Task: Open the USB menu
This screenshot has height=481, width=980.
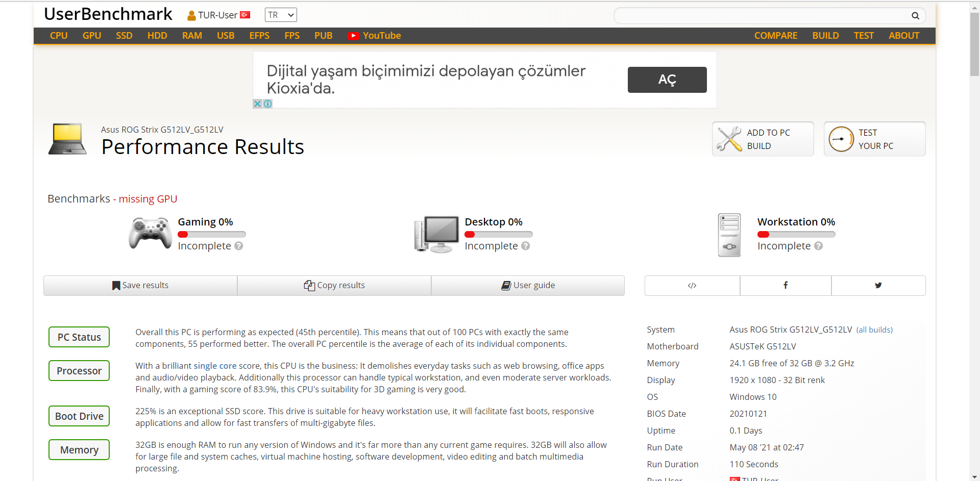Action: pyautogui.click(x=226, y=36)
